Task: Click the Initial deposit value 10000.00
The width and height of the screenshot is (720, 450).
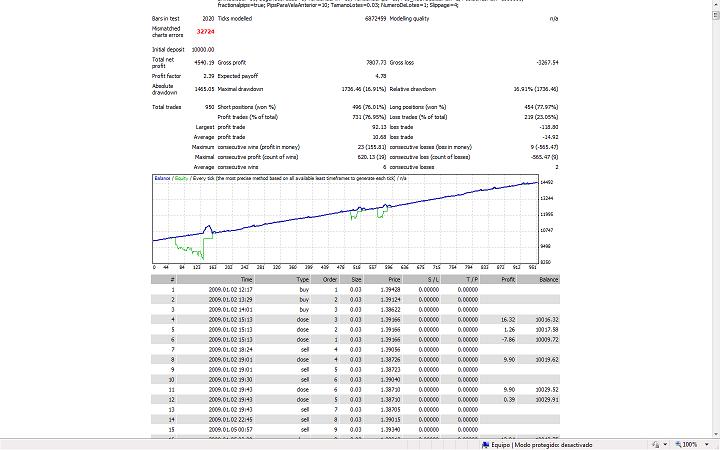Action: (205, 48)
